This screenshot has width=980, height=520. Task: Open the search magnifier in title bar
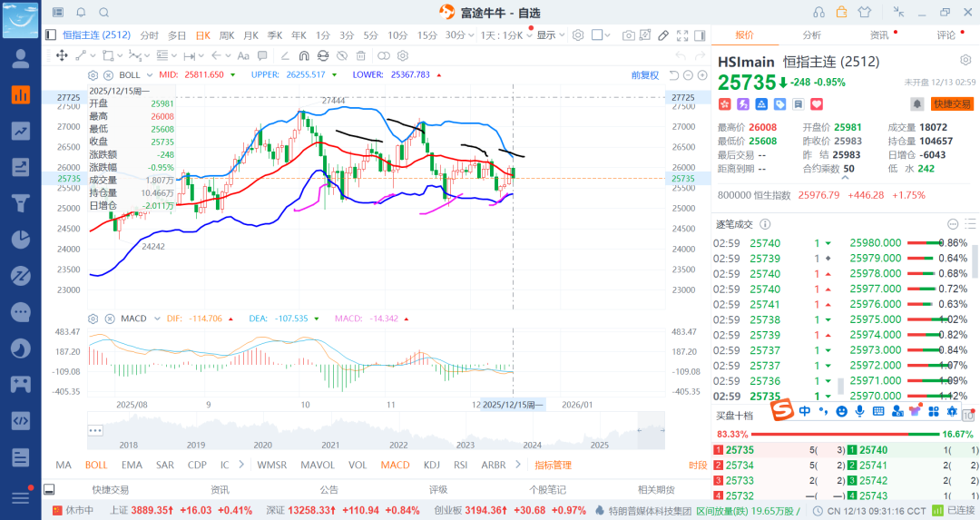(104, 12)
